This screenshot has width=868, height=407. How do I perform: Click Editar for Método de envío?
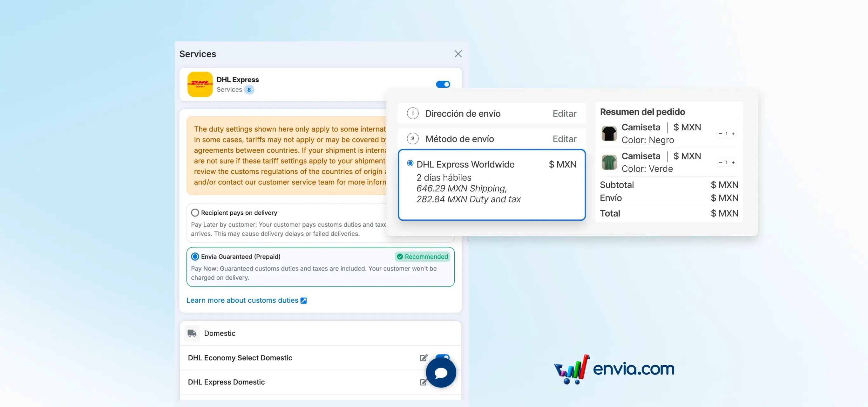click(564, 139)
